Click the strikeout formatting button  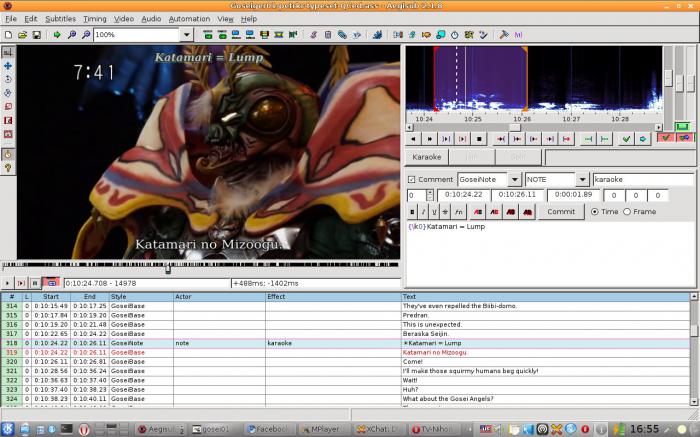[x=446, y=212]
